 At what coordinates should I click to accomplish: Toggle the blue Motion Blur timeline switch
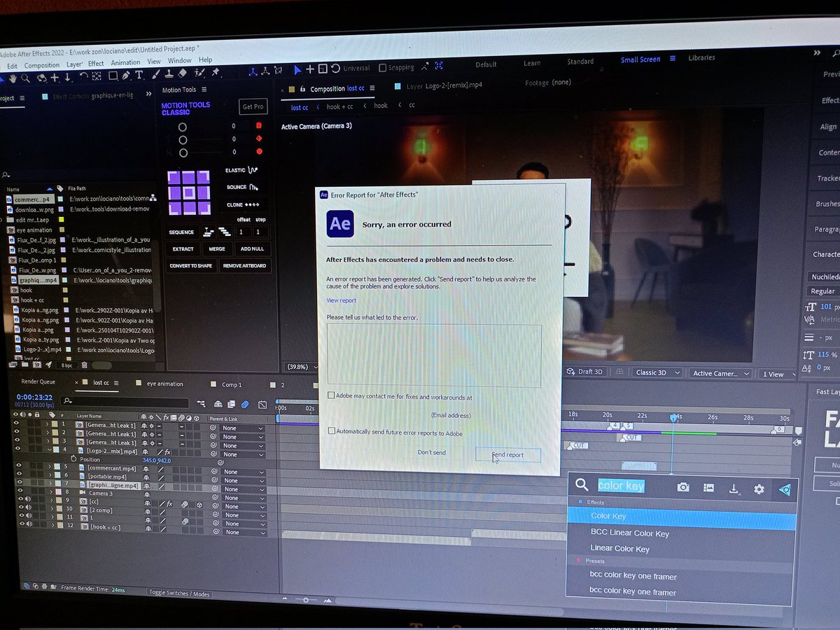(x=245, y=404)
